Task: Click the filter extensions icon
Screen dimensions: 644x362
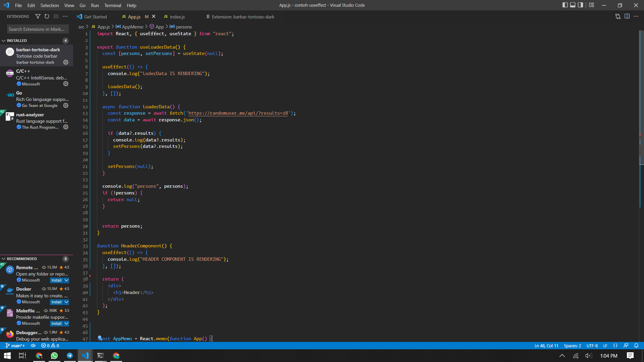Action: pyautogui.click(x=38, y=16)
